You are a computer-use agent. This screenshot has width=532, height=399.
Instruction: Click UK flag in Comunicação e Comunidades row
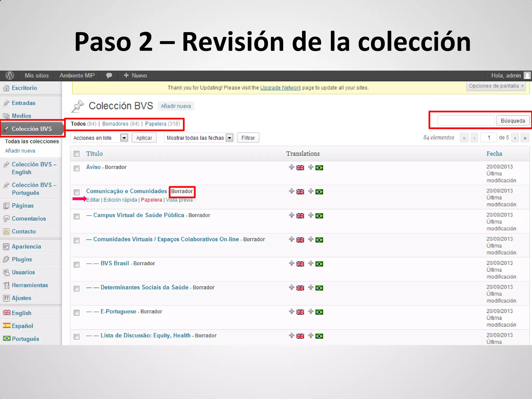[300, 192]
